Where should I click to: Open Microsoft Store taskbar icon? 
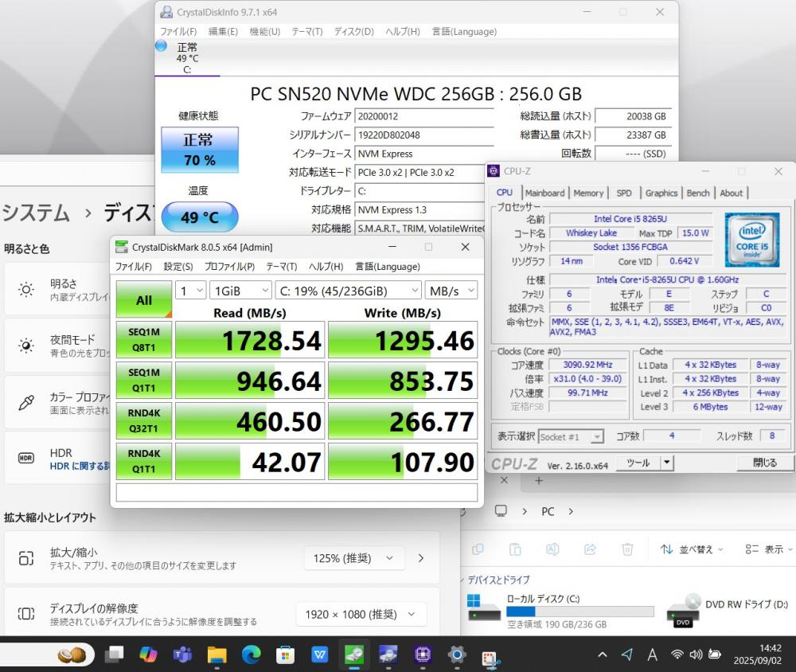(285, 654)
